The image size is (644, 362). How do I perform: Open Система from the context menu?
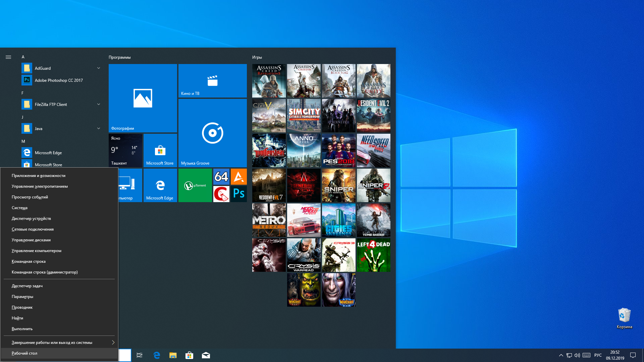point(59,208)
